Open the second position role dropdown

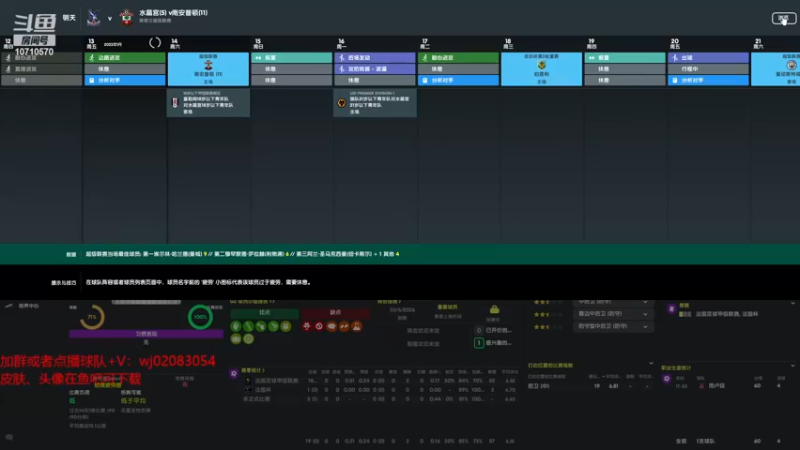(613, 314)
